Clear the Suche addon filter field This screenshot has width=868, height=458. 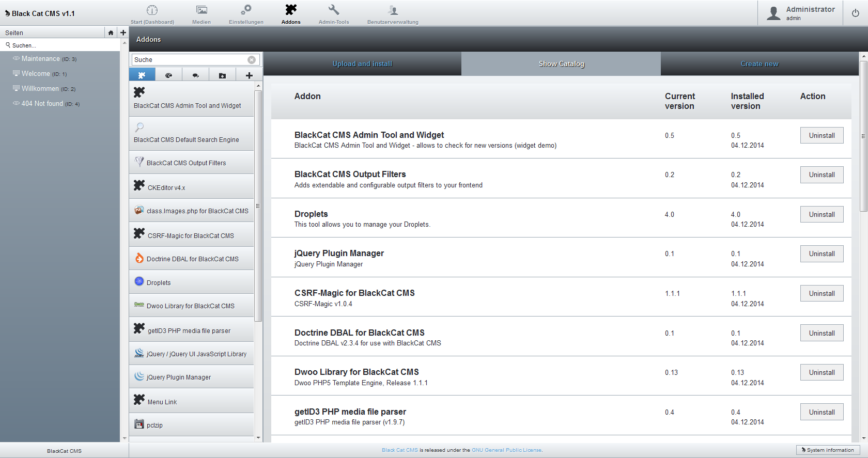click(252, 60)
